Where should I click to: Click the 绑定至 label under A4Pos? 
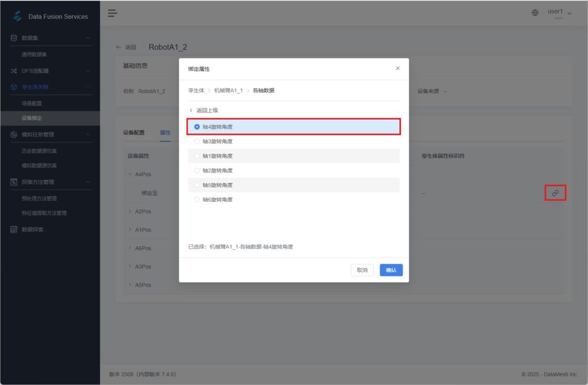pos(149,193)
